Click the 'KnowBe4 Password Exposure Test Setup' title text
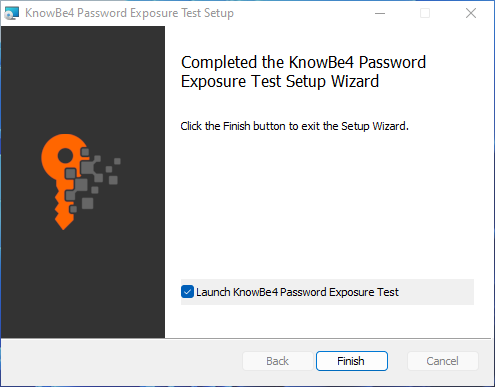Viewport: 495px width, 387px height. coord(129,13)
